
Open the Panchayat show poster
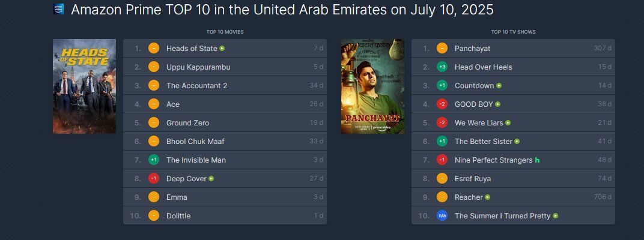coord(372,86)
